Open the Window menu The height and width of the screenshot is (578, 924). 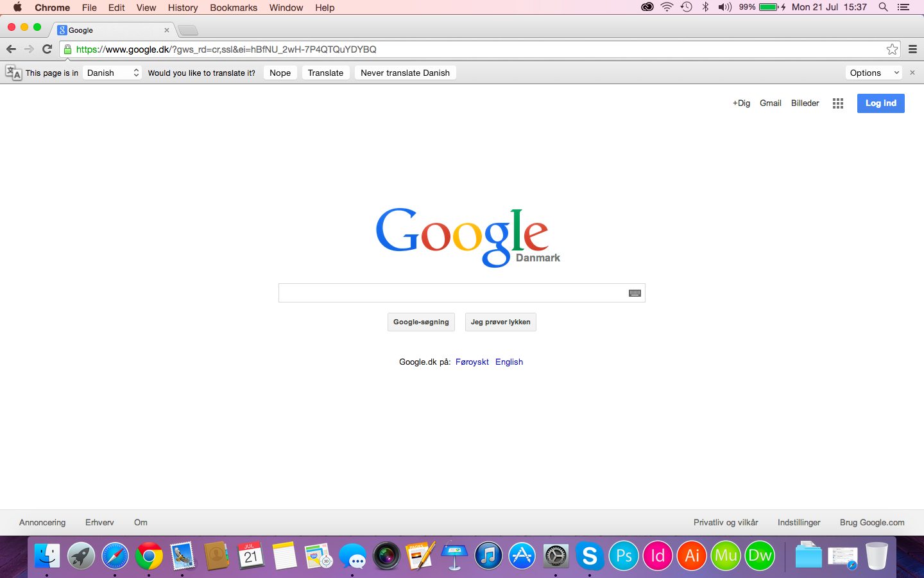[x=286, y=8]
